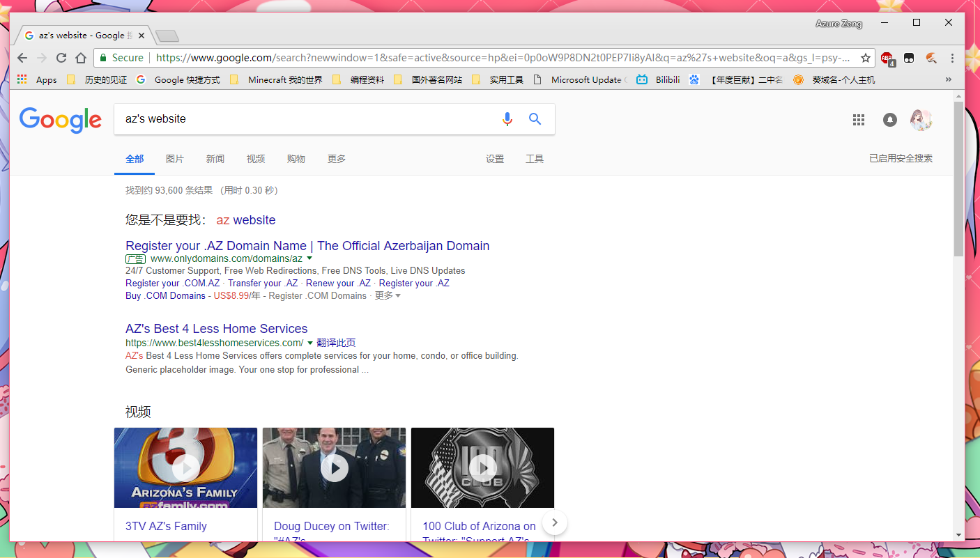Play the 3TV AZ's Family video thumbnail
The image size is (980, 558).
pyautogui.click(x=186, y=467)
